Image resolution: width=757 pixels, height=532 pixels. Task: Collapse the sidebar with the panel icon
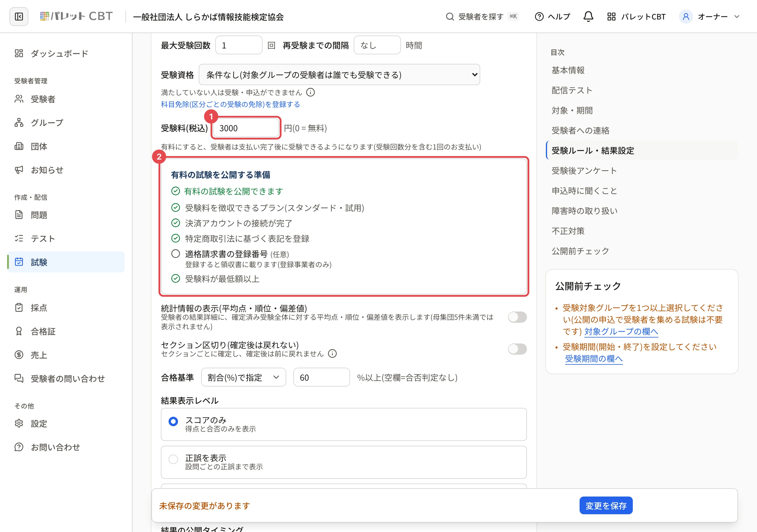point(19,17)
